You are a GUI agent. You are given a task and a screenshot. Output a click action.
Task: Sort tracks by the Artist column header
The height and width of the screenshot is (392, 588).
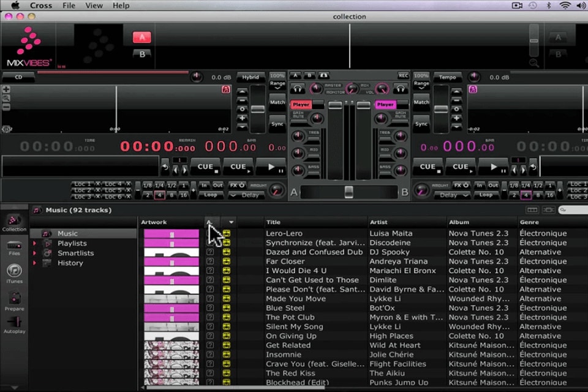tap(407, 222)
